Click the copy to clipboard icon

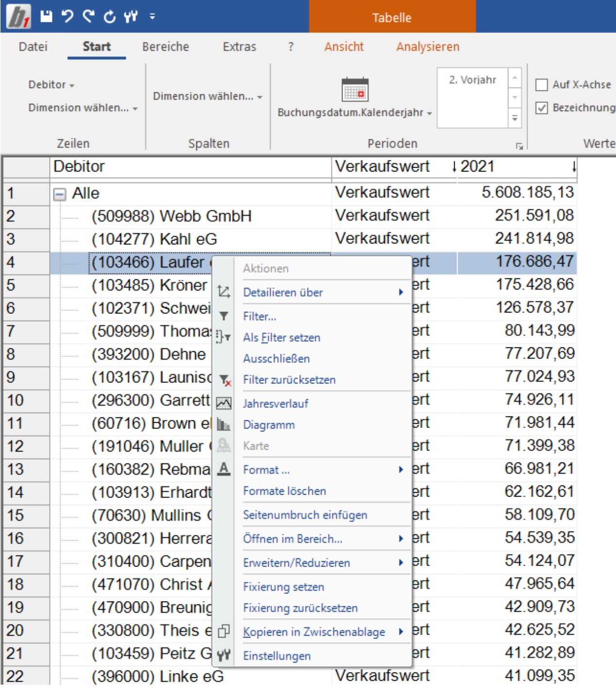point(224,631)
